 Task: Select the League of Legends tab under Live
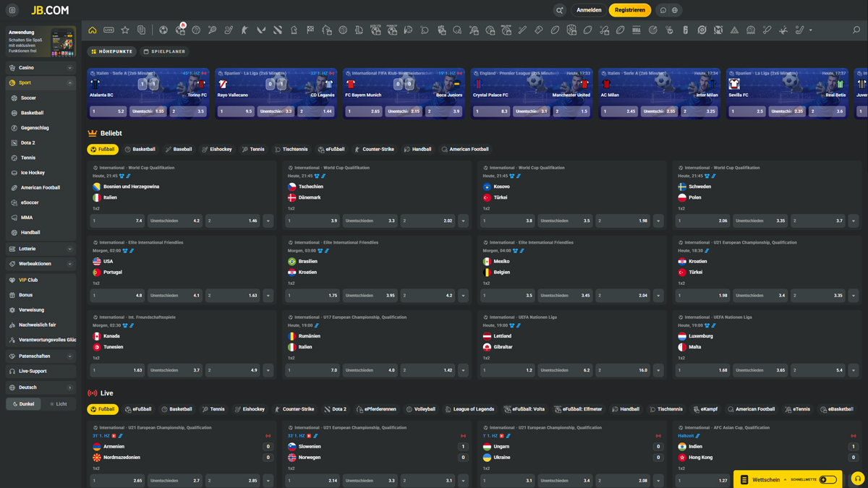coord(470,409)
